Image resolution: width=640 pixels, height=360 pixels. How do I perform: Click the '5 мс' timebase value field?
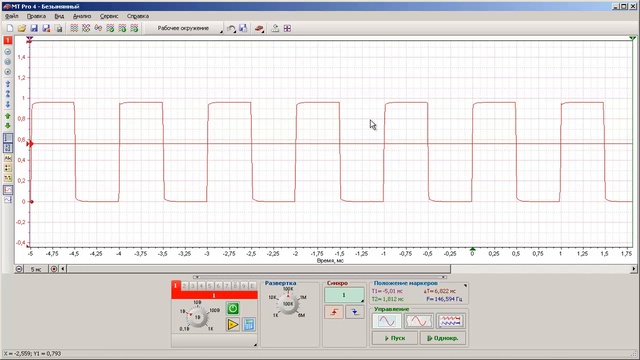click(x=36, y=269)
